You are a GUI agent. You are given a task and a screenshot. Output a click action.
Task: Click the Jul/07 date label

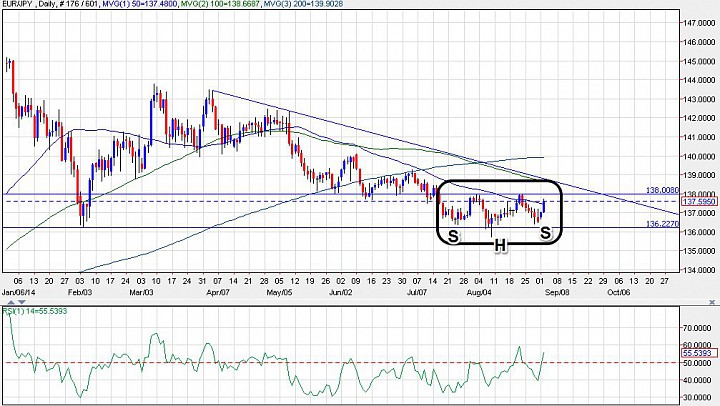tap(417, 292)
